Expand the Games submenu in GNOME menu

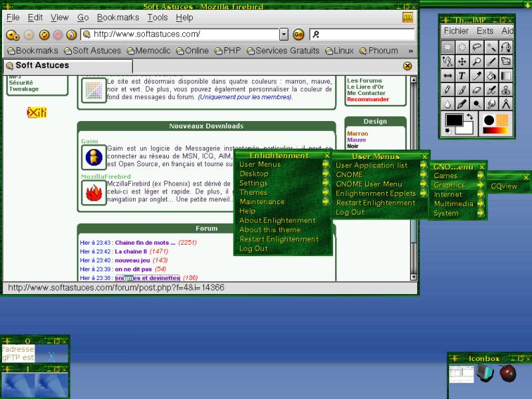tap(480, 176)
